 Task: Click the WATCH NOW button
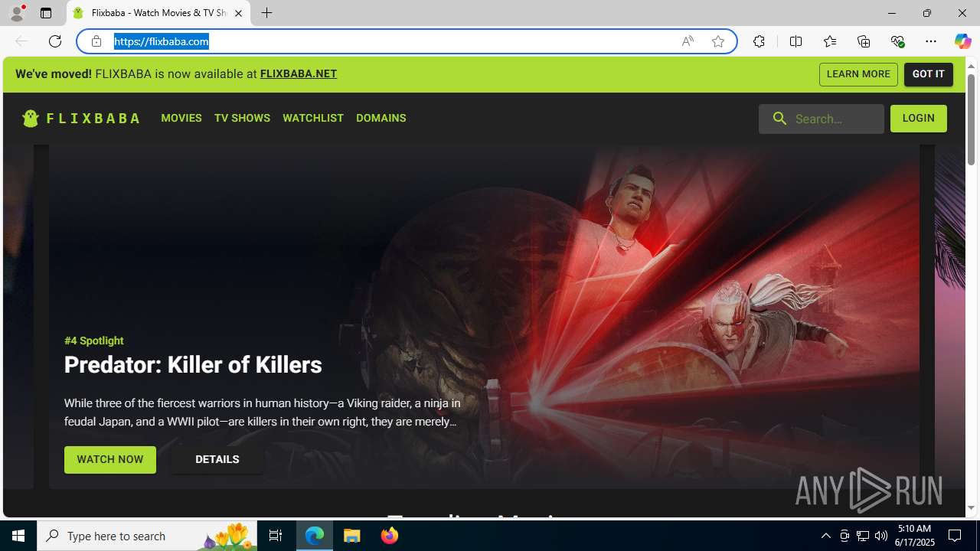(x=110, y=460)
